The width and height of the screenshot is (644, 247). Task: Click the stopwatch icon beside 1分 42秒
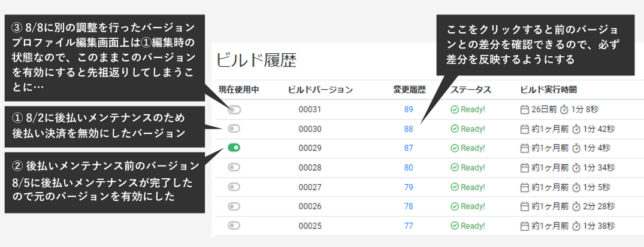tap(577, 129)
